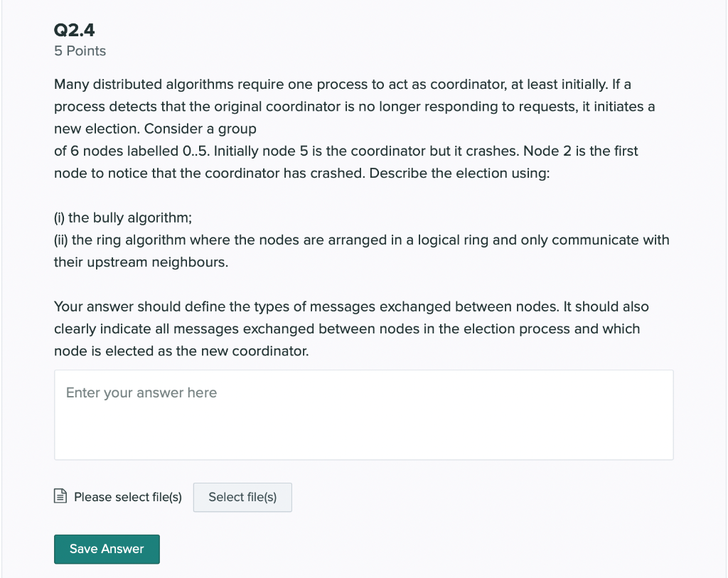Click the document icon beside Please select file(s)
This screenshot has height=578, width=728.
tap(60, 496)
